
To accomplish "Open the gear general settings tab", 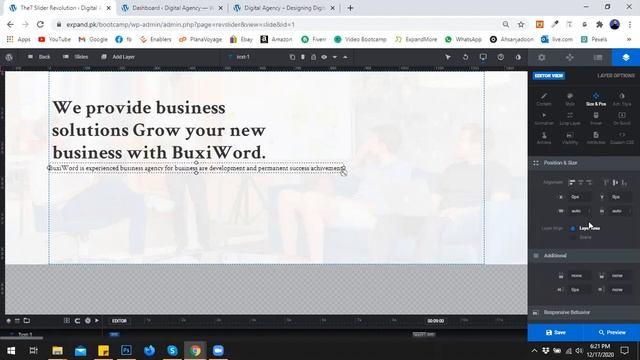I will click(542, 57).
